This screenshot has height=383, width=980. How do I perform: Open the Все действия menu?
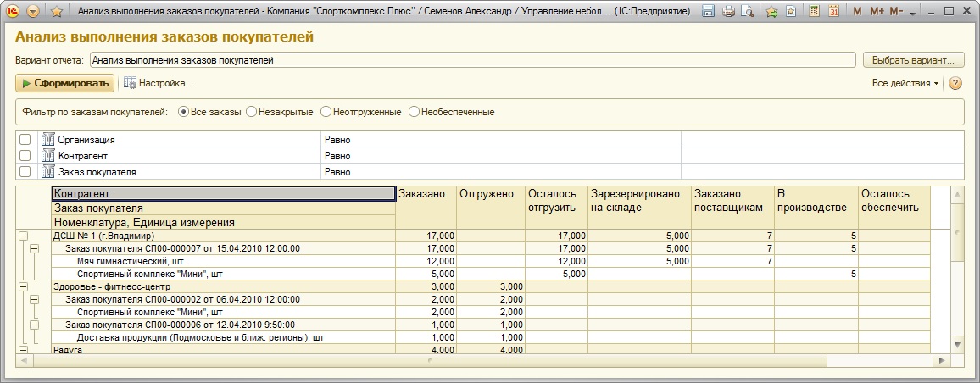(905, 83)
